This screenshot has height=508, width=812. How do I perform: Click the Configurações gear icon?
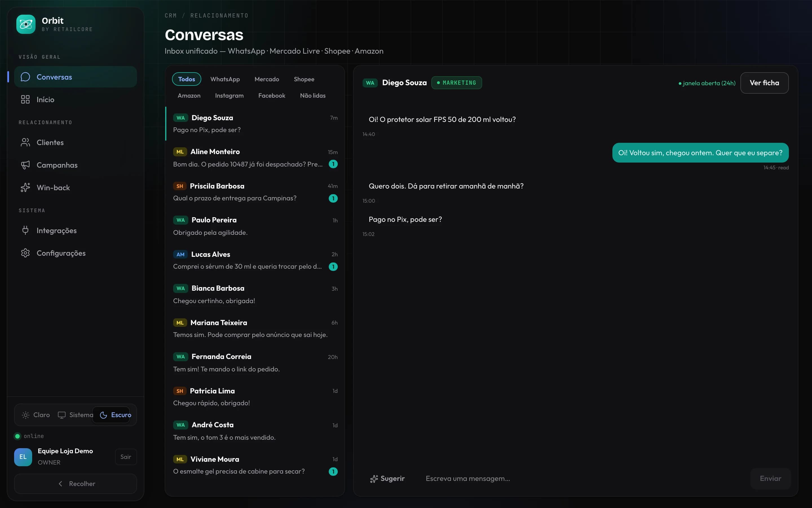pos(25,253)
